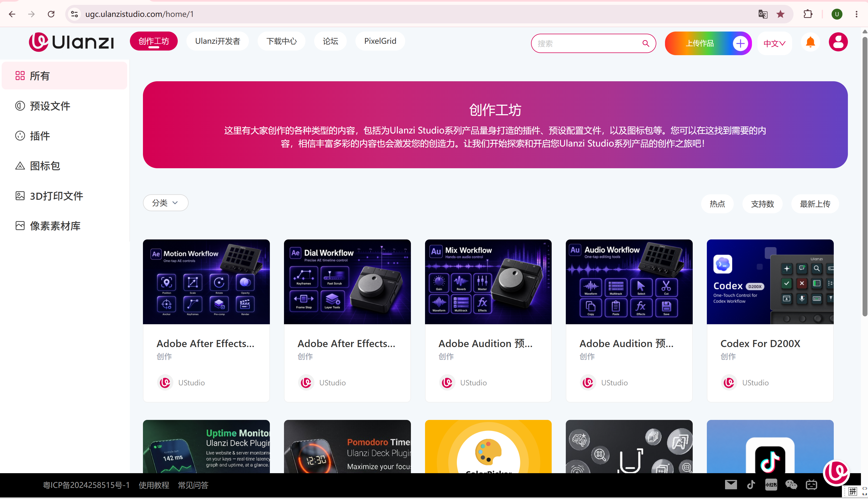Click the email icon in footer
The height and width of the screenshot is (499, 868).
(x=731, y=485)
